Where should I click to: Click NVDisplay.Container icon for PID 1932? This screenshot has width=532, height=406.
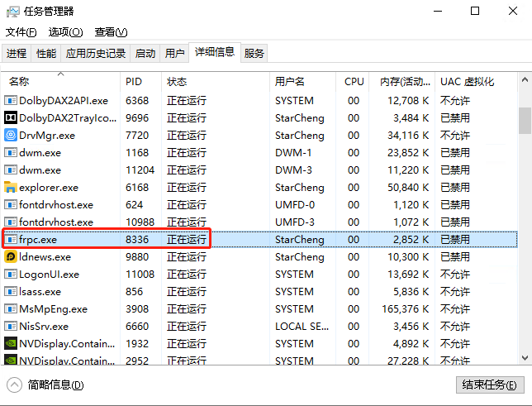[x=11, y=343]
